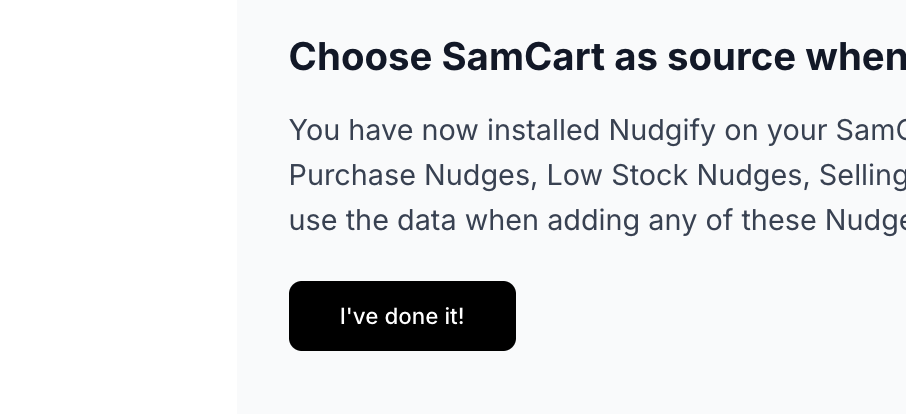Click the 'Purchase Nudges' text
This screenshot has height=414, width=906.
(409, 175)
